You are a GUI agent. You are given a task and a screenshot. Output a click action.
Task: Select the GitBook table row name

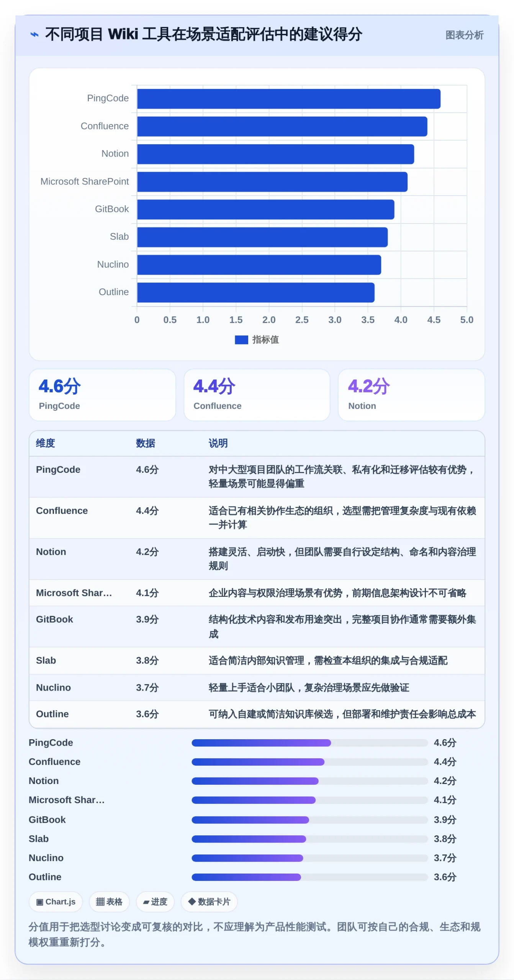coord(54,619)
